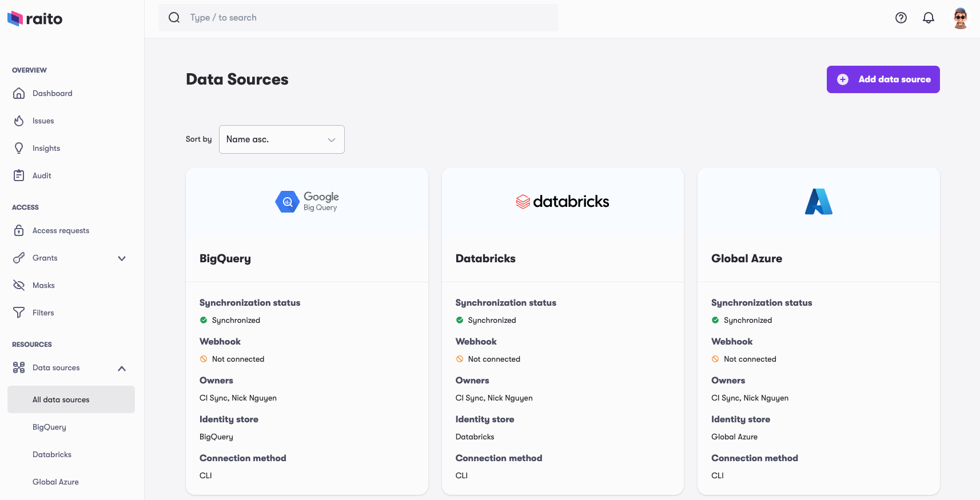The image size is (980, 500).
Task: Open the user profile avatar
Action: [x=961, y=18]
